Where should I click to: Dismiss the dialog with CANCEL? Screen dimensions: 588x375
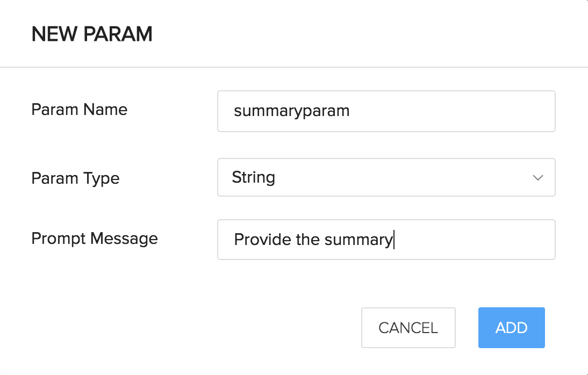click(408, 328)
